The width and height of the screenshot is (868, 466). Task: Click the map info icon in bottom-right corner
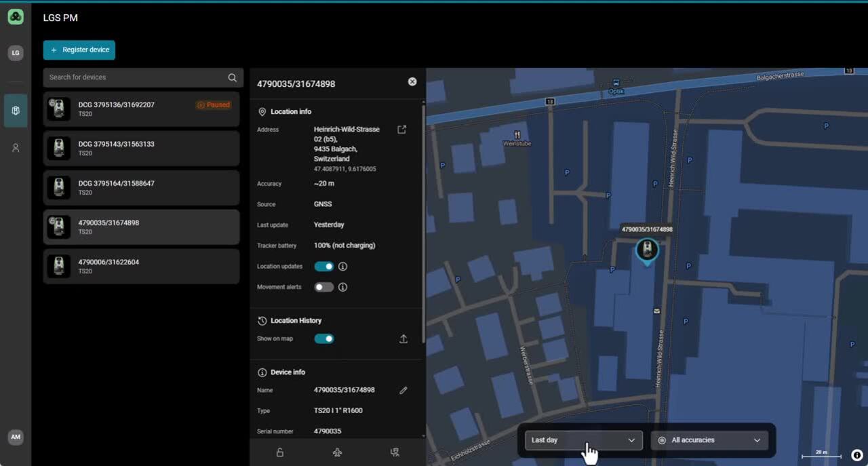click(857, 455)
